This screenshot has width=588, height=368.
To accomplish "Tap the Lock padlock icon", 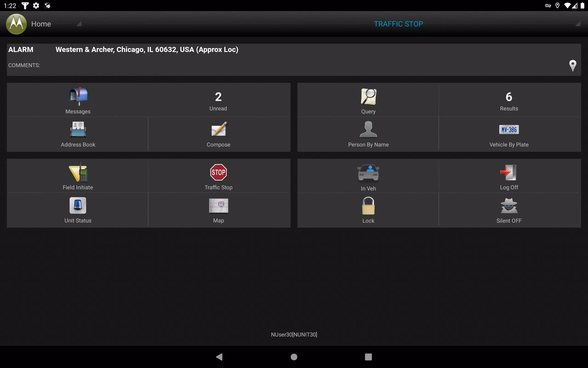I will 368,206.
